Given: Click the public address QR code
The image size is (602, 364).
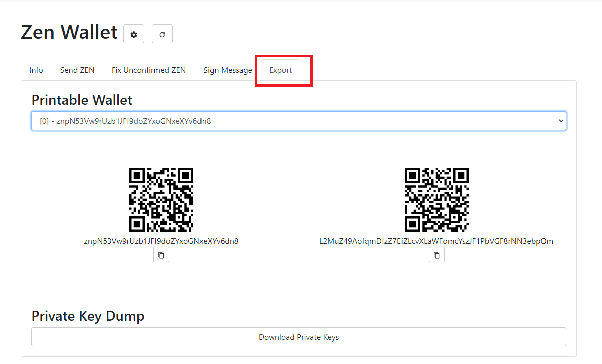Looking at the screenshot, I should [x=161, y=200].
